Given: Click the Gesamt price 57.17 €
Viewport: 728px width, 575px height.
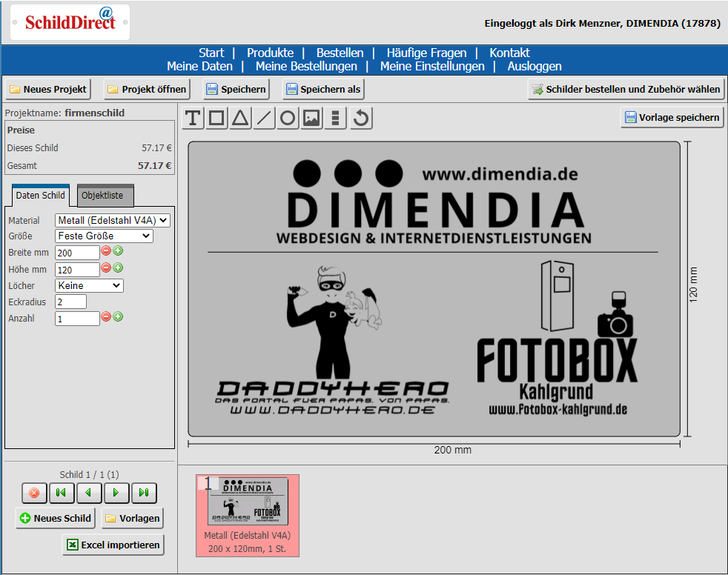Looking at the screenshot, I should [155, 166].
